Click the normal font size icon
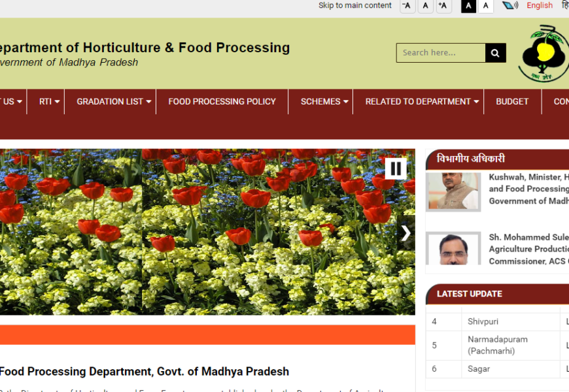Viewport: 569px width, 392px height. (x=426, y=6)
